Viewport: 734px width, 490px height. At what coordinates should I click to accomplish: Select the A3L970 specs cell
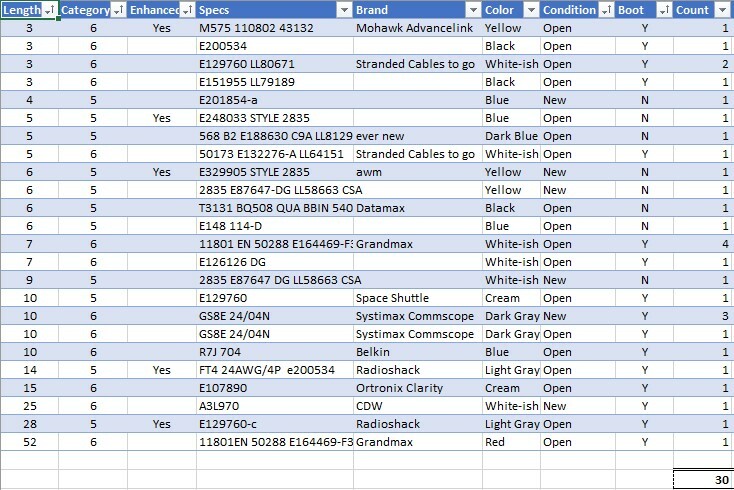pyautogui.click(x=275, y=406)
